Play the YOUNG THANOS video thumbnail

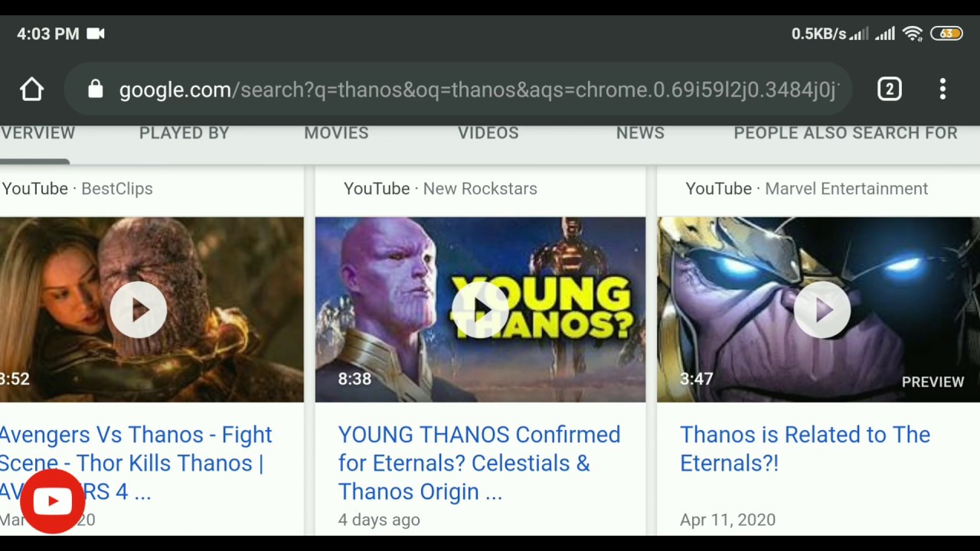point(480,310)
